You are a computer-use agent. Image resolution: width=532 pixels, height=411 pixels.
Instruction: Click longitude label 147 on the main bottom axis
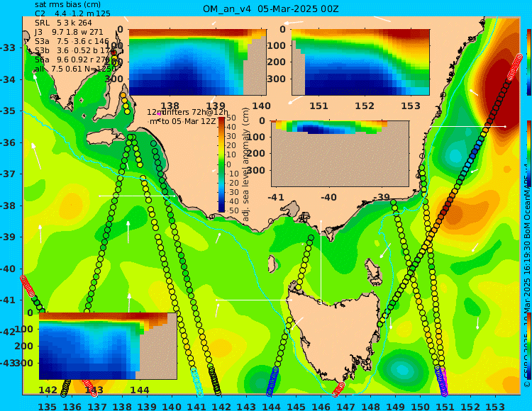(346, 406)
